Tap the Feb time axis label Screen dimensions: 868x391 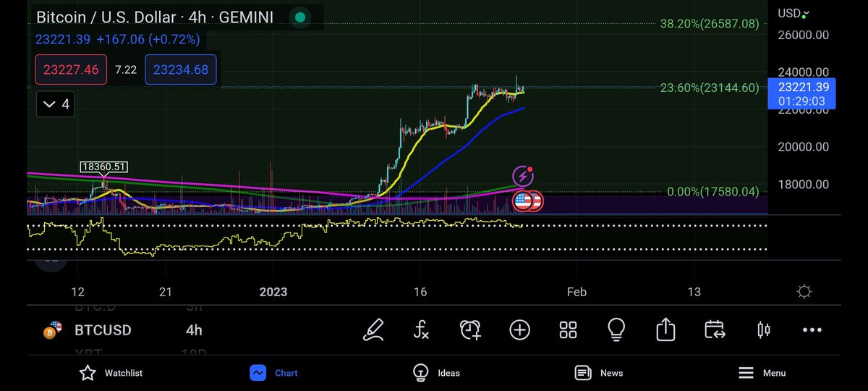(576, 293)
